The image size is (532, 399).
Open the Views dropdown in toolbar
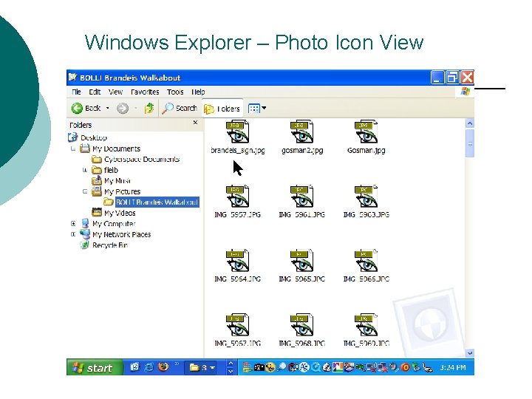tap(257, 108)
